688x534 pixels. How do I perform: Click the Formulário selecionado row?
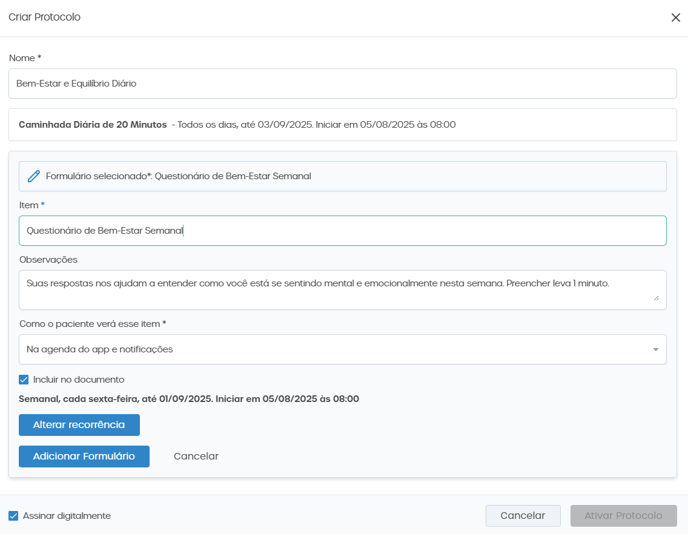click(x=342, y=176)
